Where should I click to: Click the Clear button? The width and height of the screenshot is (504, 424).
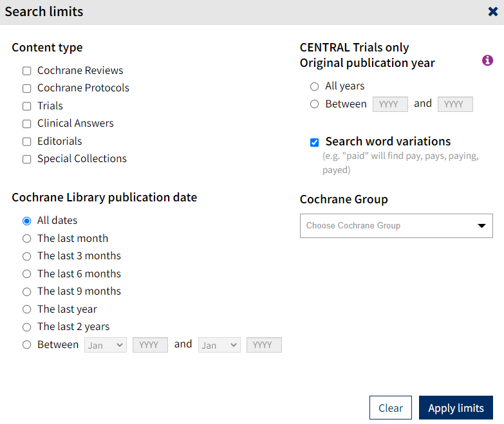391,408
